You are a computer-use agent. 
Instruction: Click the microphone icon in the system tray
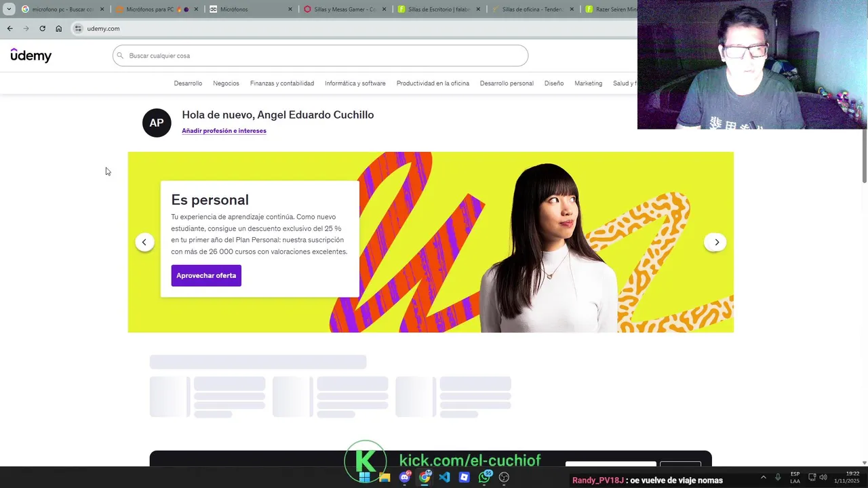[778, 477]
